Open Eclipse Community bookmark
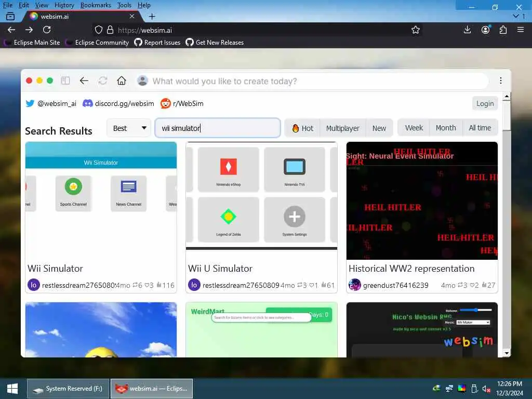The width and height of the screenshot is (532, 399). (97, 43)
